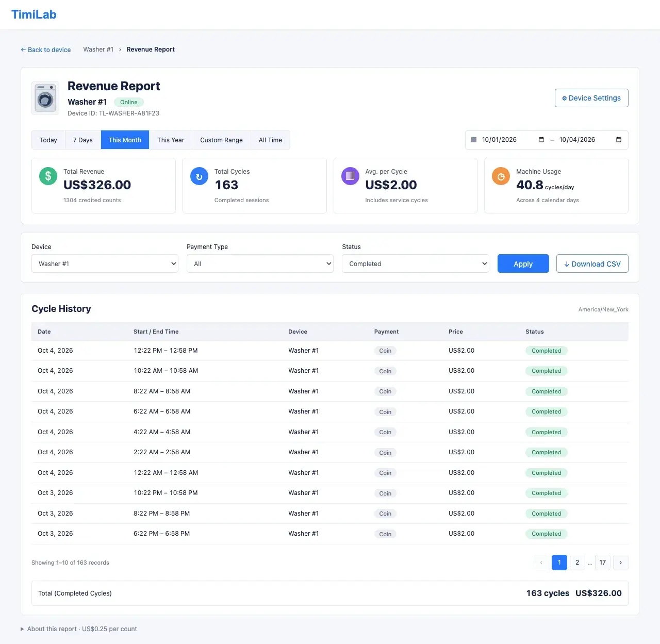The width and height of the screenshot is (660, 644).
Task: Open the Device dropdown
Action: point(105,263)
